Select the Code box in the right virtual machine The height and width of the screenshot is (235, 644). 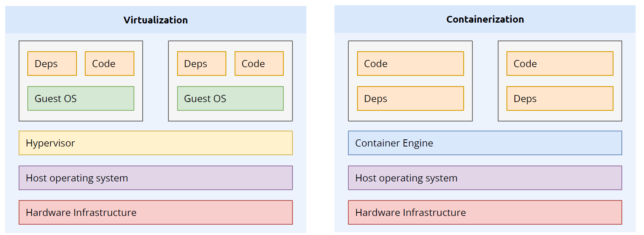pos(259,64)
